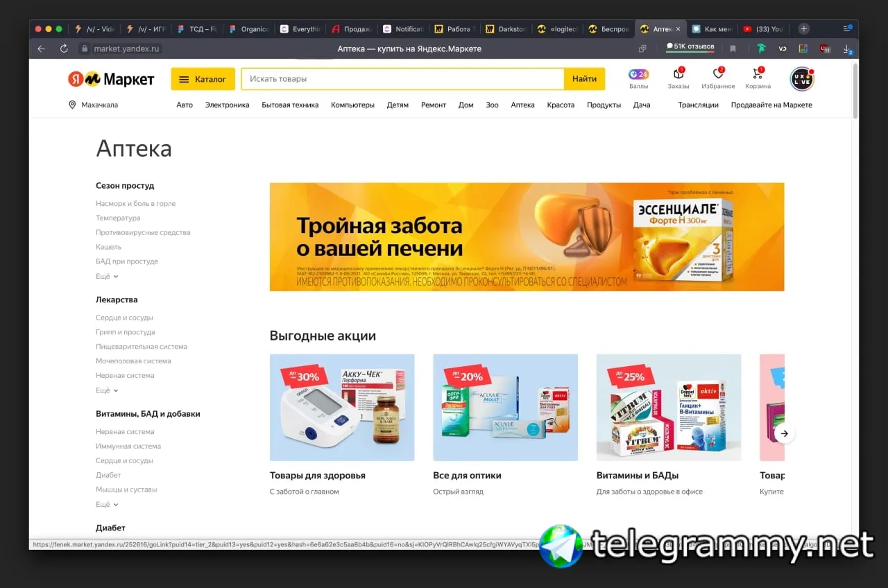This screenshot has width=888, height=588.
Task: Open the Зоо category menu
Action: pos(492,105)
